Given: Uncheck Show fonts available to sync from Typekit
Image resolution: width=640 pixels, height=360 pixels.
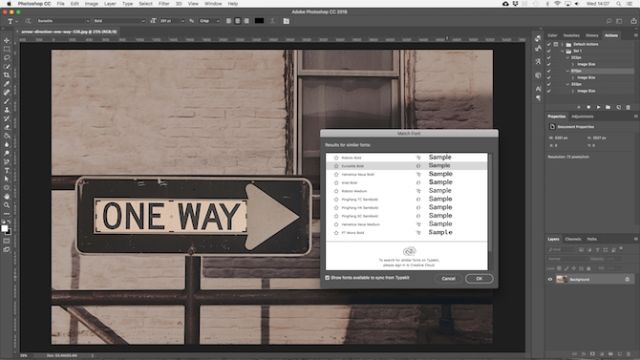Looking at the screenshot, I should (x=327, y=278).
